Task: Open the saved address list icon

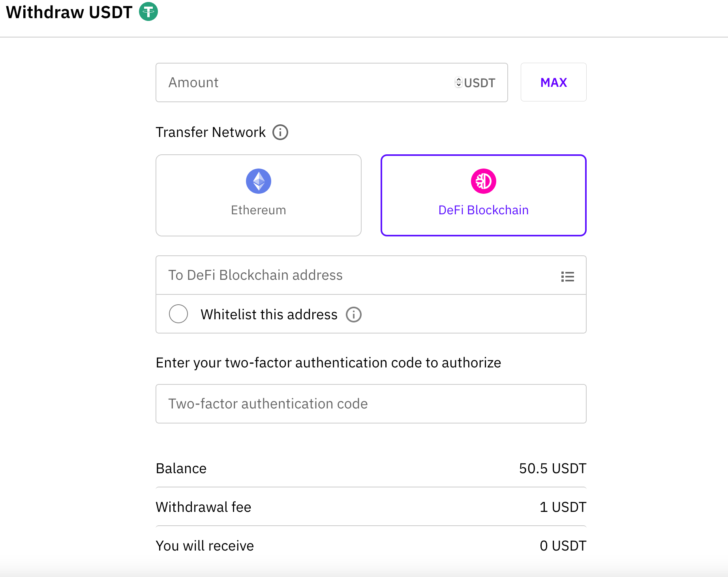Action: pos(567,277)
